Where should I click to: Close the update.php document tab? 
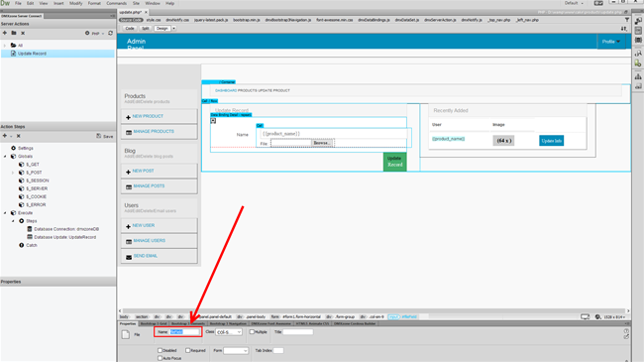tap(146, 12)
